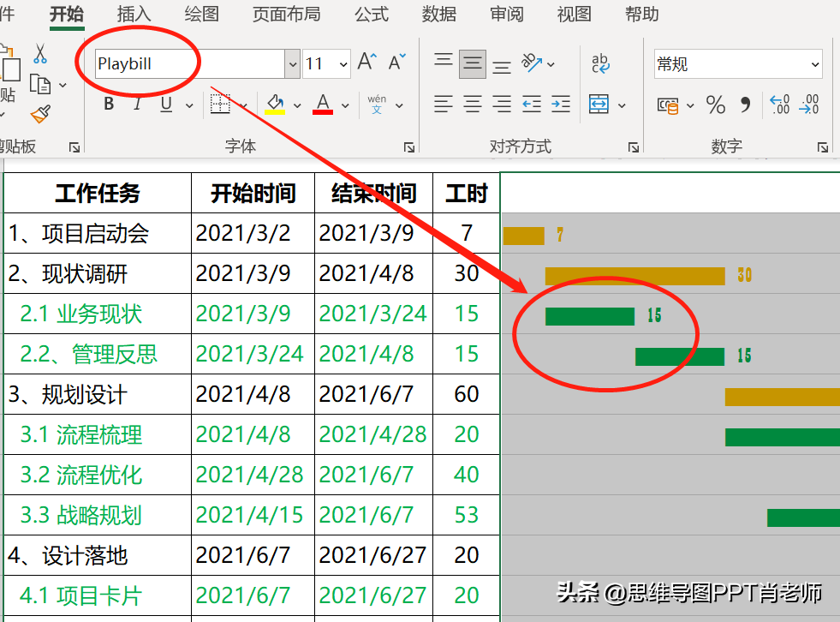Click Increase Decimal icon
This screenshot has width=840, height=622.
tap(779, 104)
